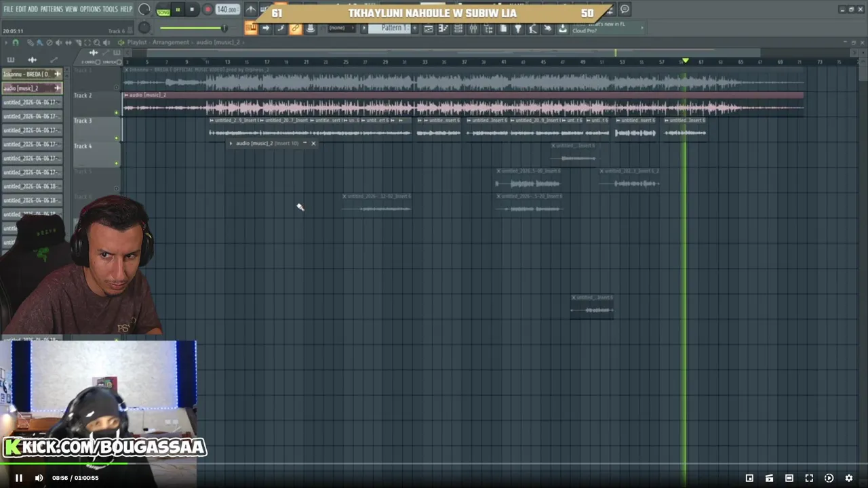Click the green song position slider
This screenshot has height=488, width=868.
(193, 28)
